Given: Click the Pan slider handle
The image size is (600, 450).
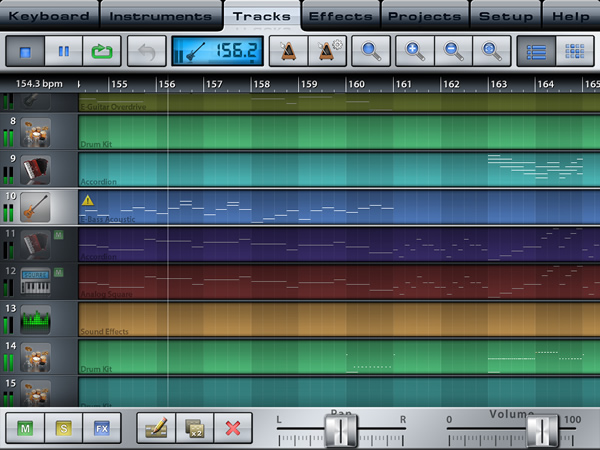Looking at the screenshot, I should tap(341, 430).
